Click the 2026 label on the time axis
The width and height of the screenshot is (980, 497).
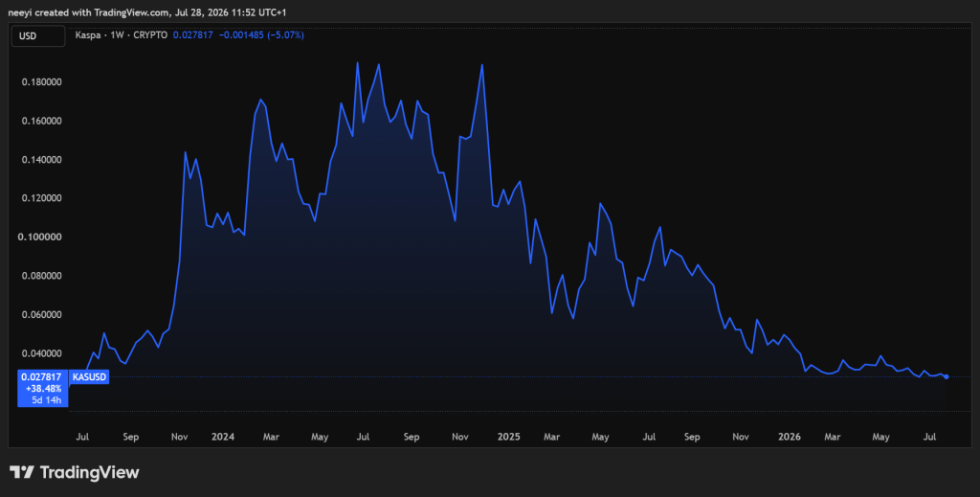point(790,437)
